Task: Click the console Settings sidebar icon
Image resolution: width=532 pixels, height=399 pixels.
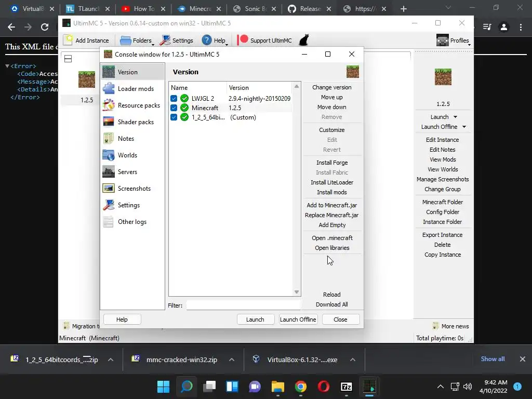Action: 109,205
